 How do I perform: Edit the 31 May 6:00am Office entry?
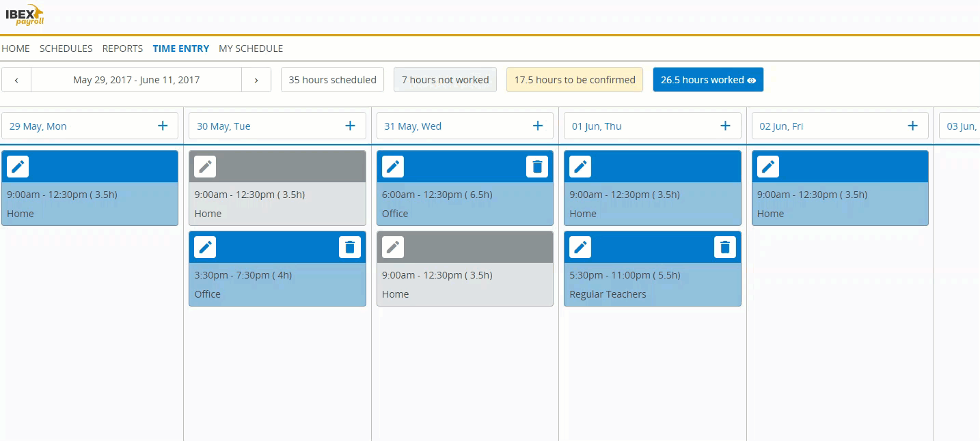point(393,167)
